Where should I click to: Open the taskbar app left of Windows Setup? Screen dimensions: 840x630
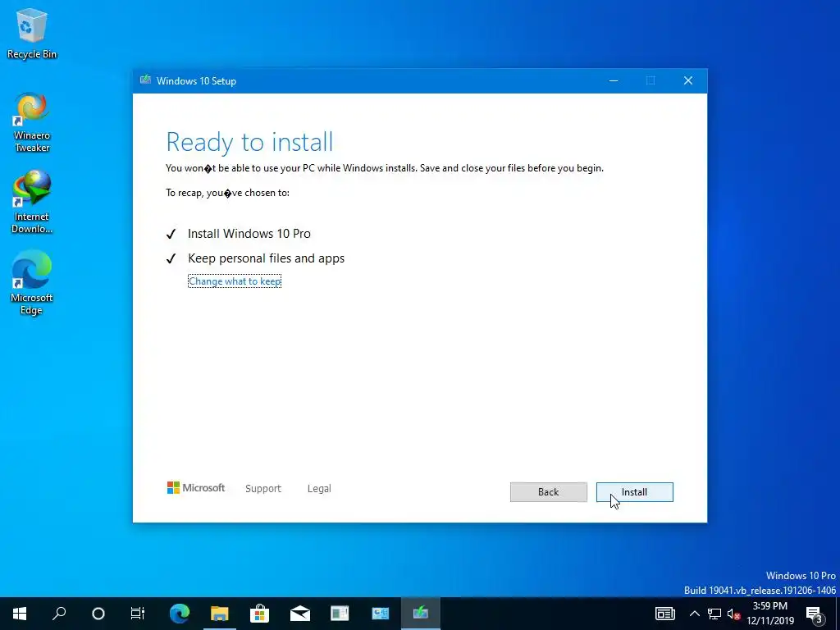[381, 613]
